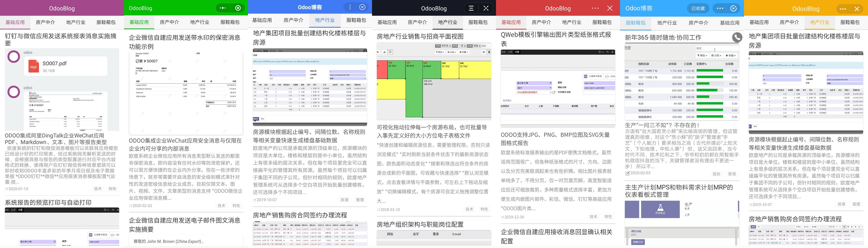
Task: Click the @10 mentions indicator in red panel
Action: [x=601, y=52]
